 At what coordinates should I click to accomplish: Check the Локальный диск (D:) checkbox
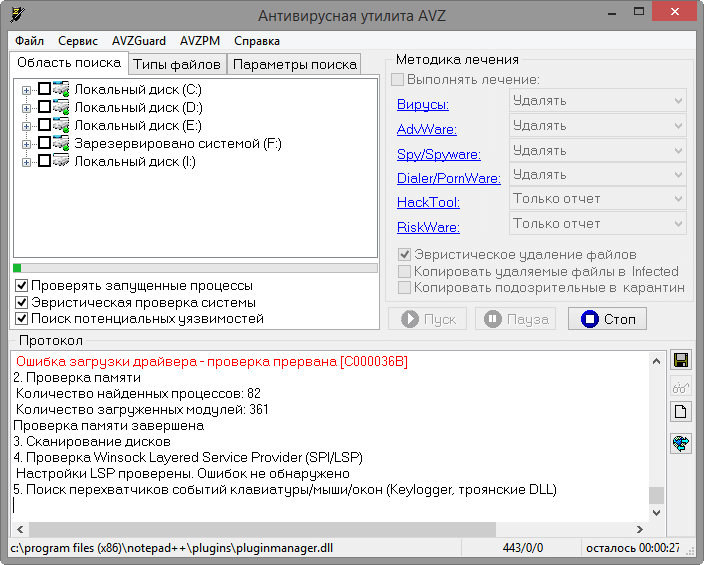click(x=44, y=106)
